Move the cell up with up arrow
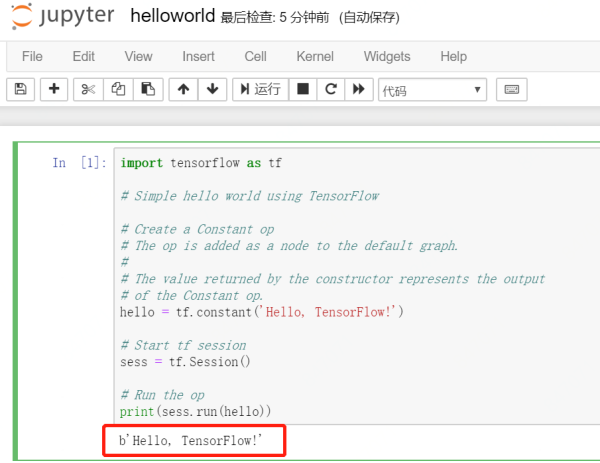Screen dimensions: 600x463 click(x=183, y=90)
